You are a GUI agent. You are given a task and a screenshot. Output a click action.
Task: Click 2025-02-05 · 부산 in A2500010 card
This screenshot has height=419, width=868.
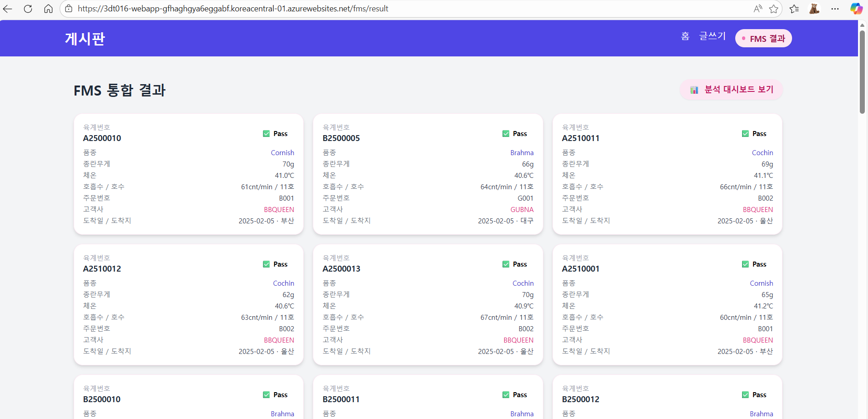266,221
